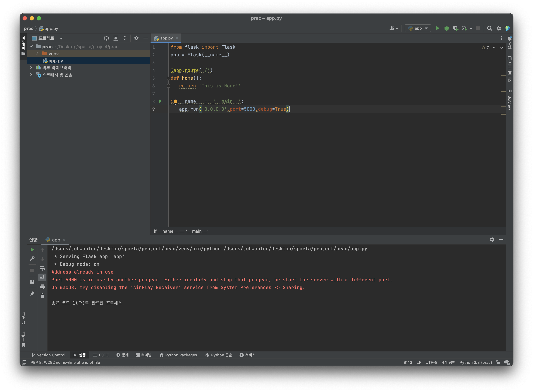Screen dimensions: 533x392
Task: Open the app run configuration dropdown
Action: 418,28
